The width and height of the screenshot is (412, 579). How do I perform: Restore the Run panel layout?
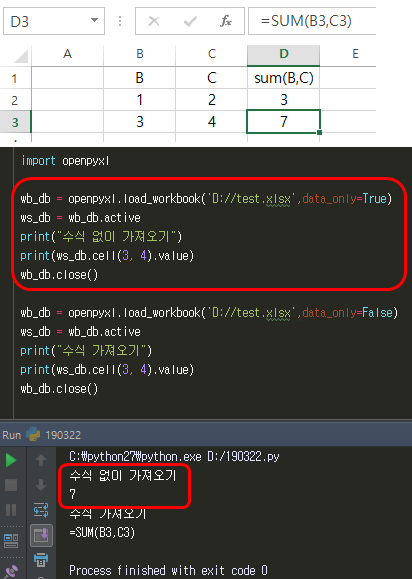pyautogui.click(x=11, y=541)
